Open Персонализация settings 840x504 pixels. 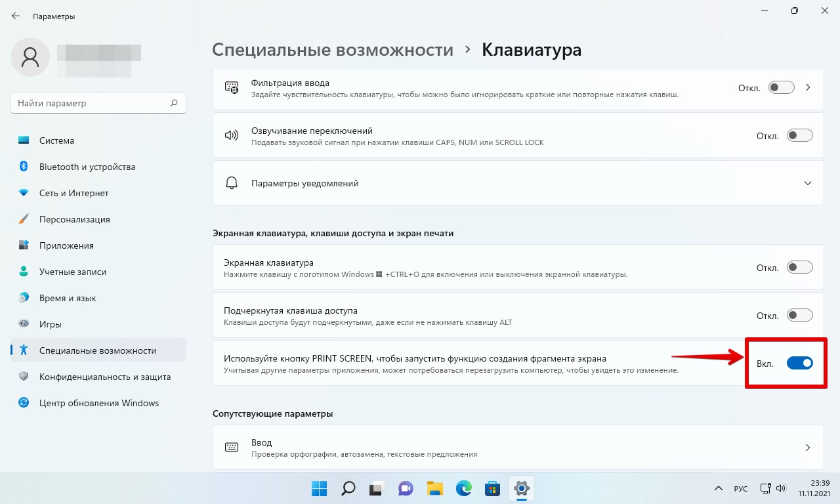point(98,219)
